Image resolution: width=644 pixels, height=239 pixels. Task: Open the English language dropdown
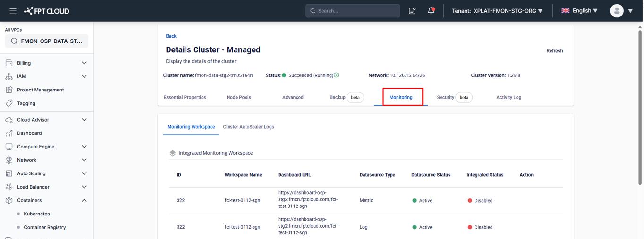[x=579, y=11]
